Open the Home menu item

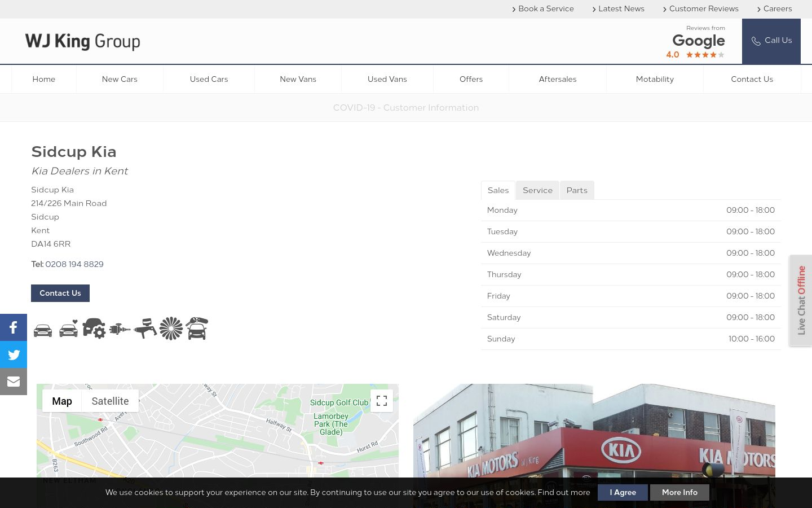pyautogui.click(x=44, y=79)
